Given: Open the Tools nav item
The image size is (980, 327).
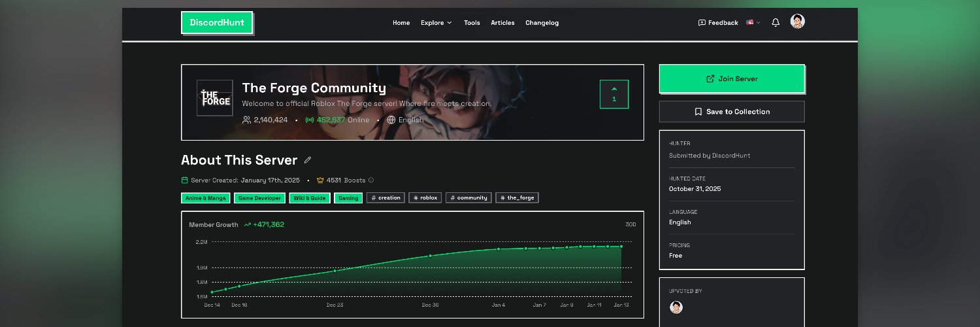Looking at the screenshot, I should (x=472, y=23).
